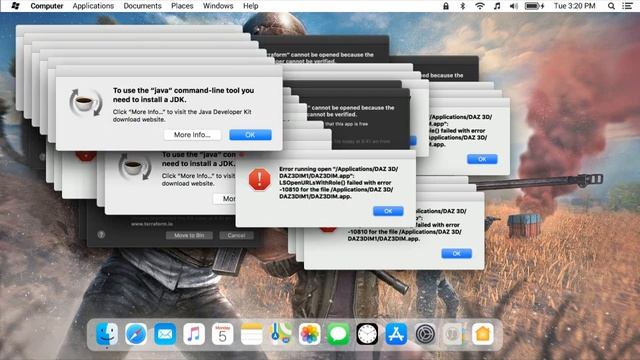
Task: Open System Preferences from dock
Action: [x=425, y=334]
